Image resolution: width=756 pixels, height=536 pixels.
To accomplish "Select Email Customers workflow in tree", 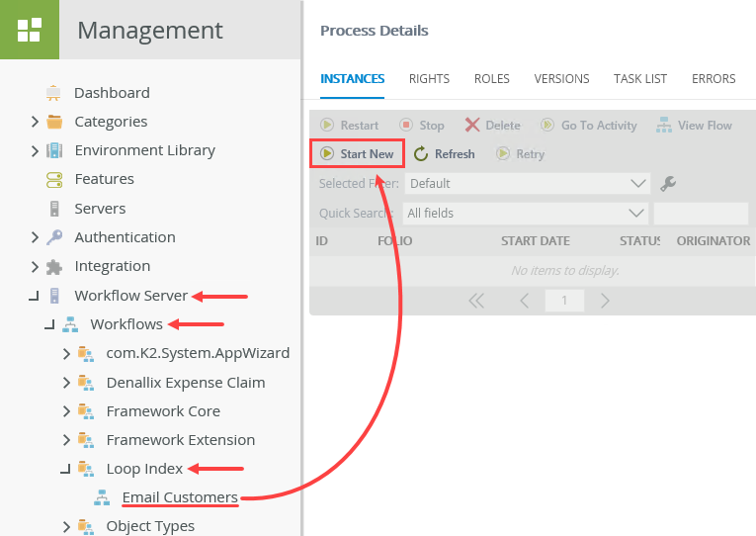I will point(180,497).
